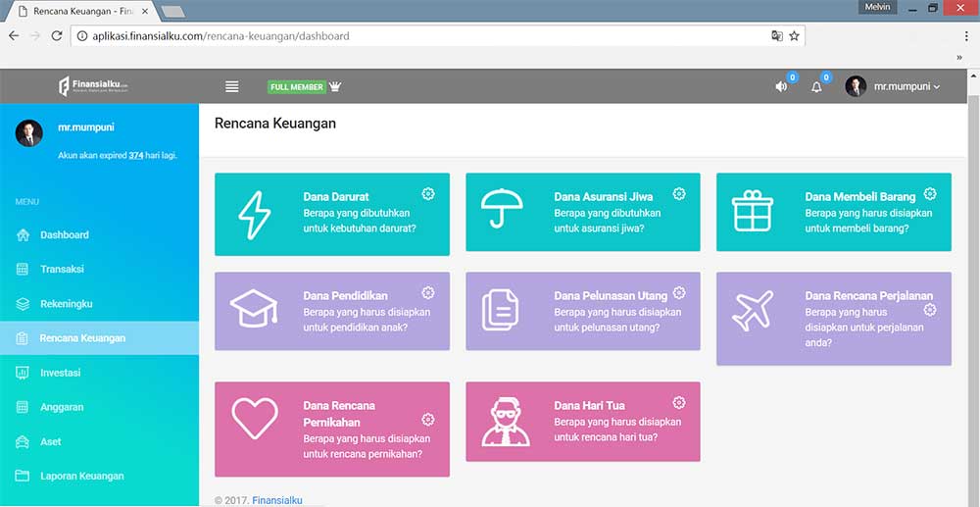
Task: Open gear settings on Dana Membeli Barang
Action: tap(930, 194)
